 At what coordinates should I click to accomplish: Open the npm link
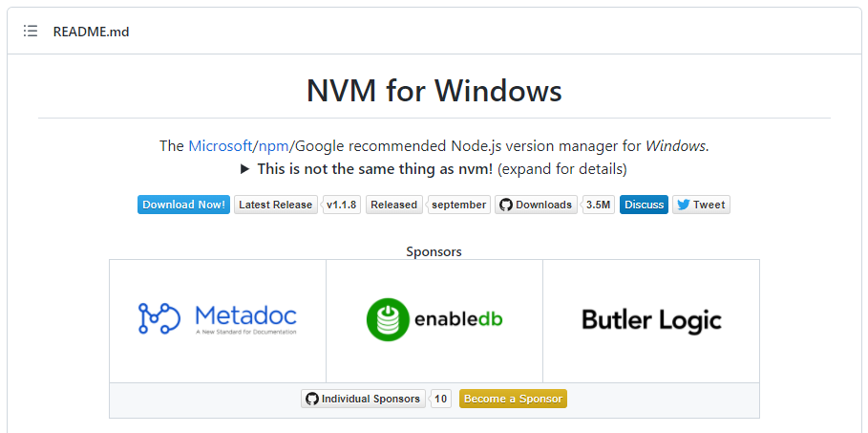tap(271, 147)
